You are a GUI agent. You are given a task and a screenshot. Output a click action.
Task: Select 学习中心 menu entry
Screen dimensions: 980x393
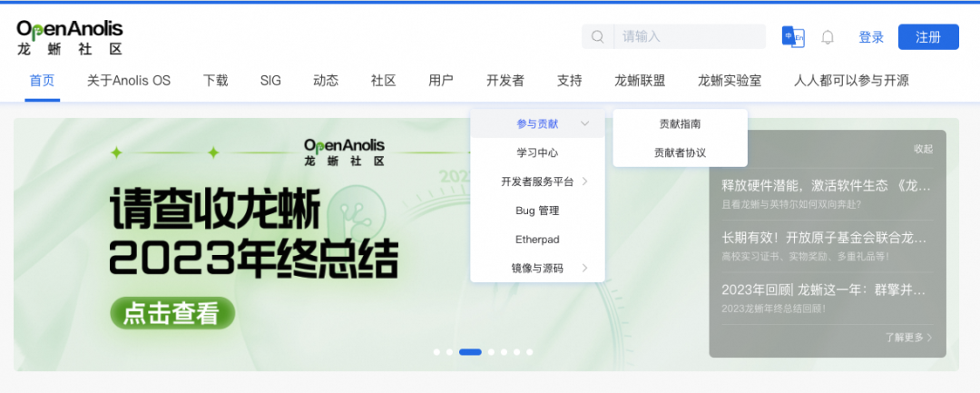[x=537, y=152]
